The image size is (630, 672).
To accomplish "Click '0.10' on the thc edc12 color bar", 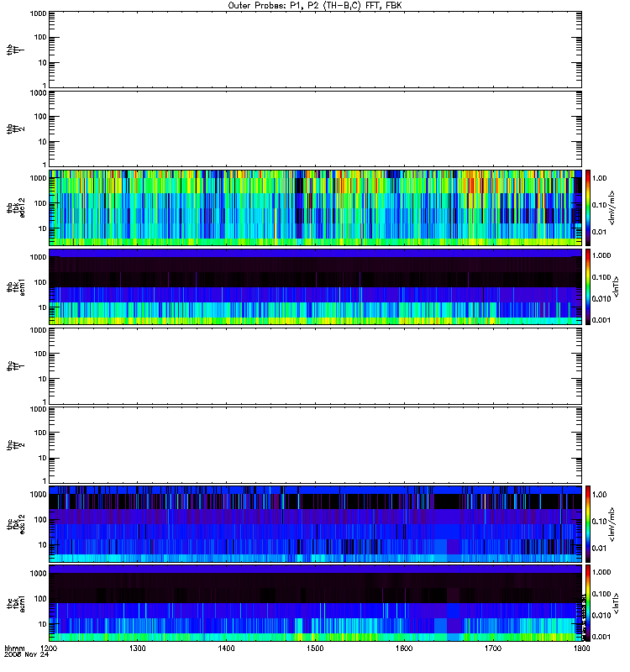I will 599,522.
